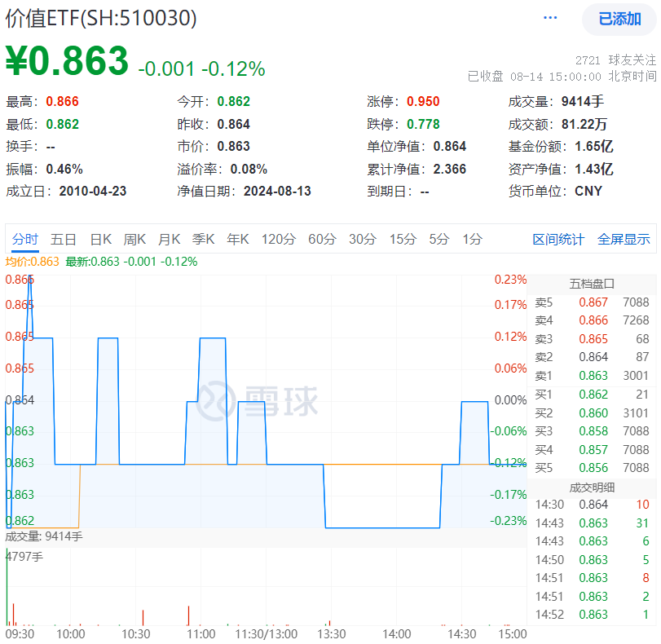Image resolution: width=661 pixels, height=644 pixels.
Task: Open 全屏显示 full-screen chart view
Action: [624, 239]
